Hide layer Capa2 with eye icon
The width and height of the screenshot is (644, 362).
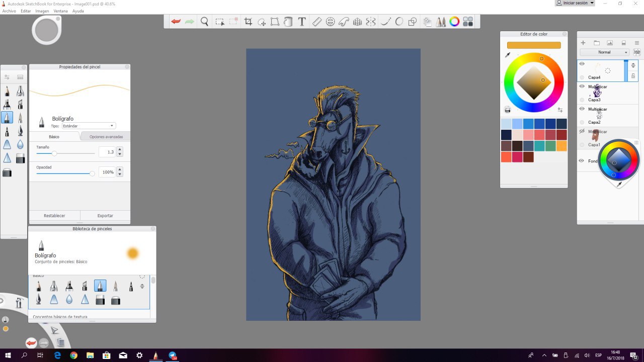(x=582, y=109)
